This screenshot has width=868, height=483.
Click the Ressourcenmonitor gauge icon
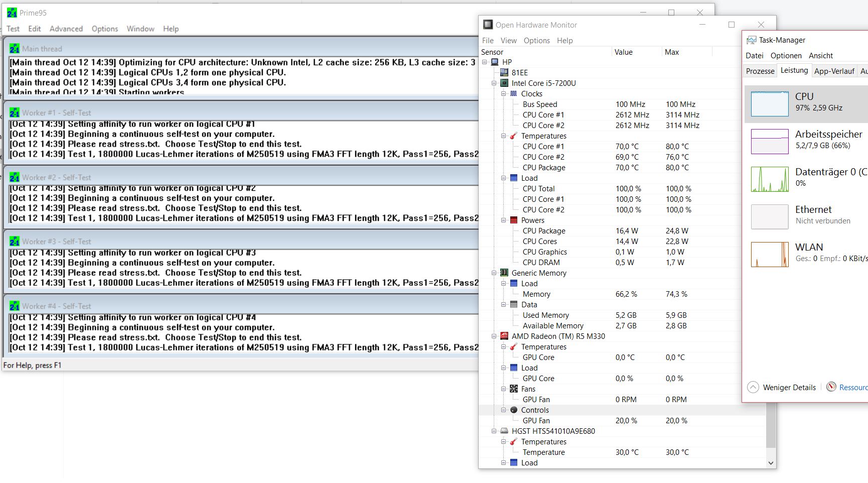click(831, 387)
